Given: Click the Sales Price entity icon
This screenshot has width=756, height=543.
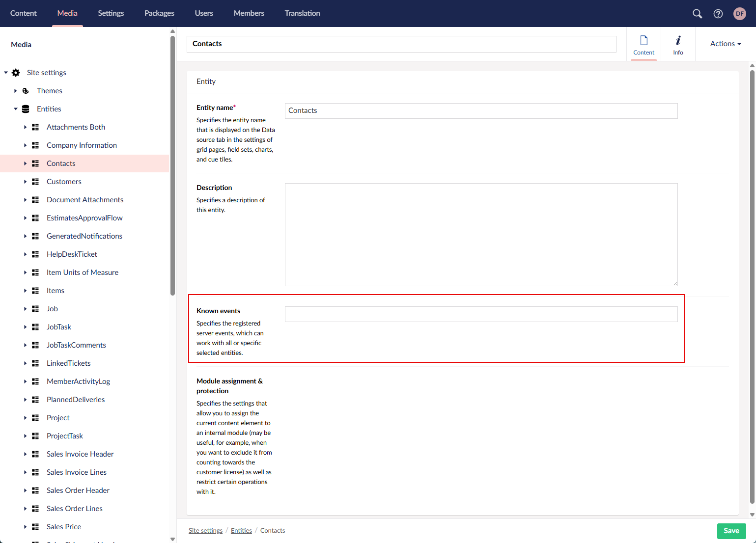Looking at the screenshot, I should coord(35,527).
